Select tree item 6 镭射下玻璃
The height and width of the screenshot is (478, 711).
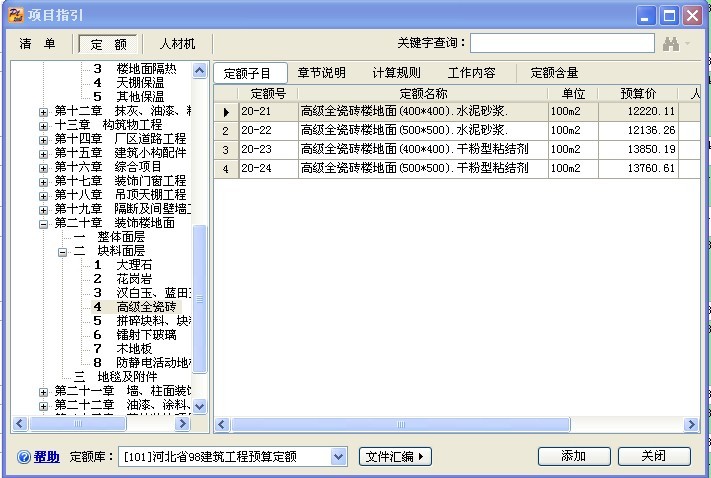[x=135, y=335]
